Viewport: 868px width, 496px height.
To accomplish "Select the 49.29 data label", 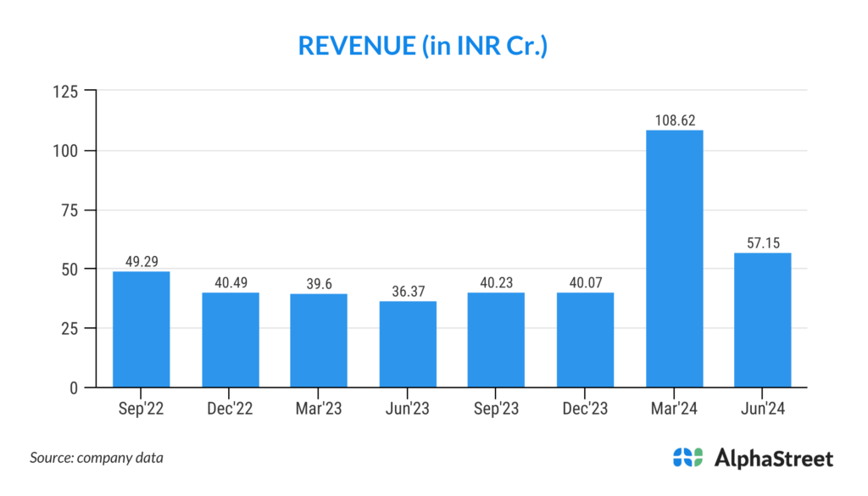I will 141,262.
